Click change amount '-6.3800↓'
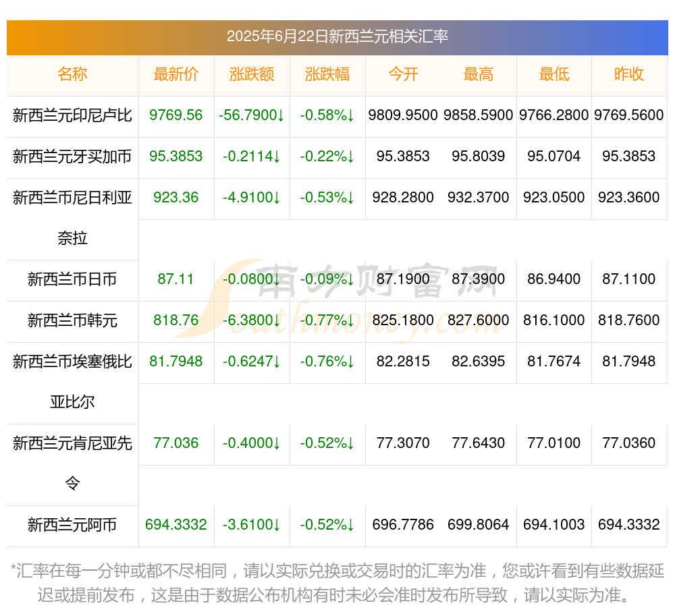Screen dimensions: 675x616 pos(252,321)
